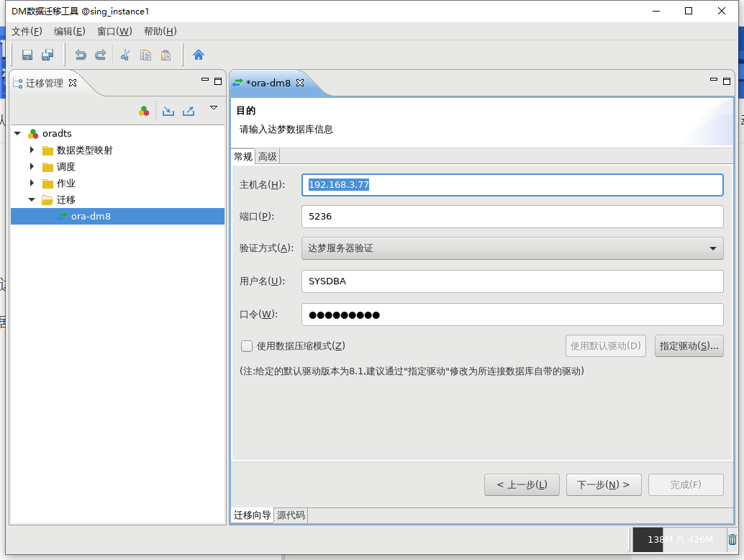Switch to the 迁移向导 bottom tab

click(252, 515)
